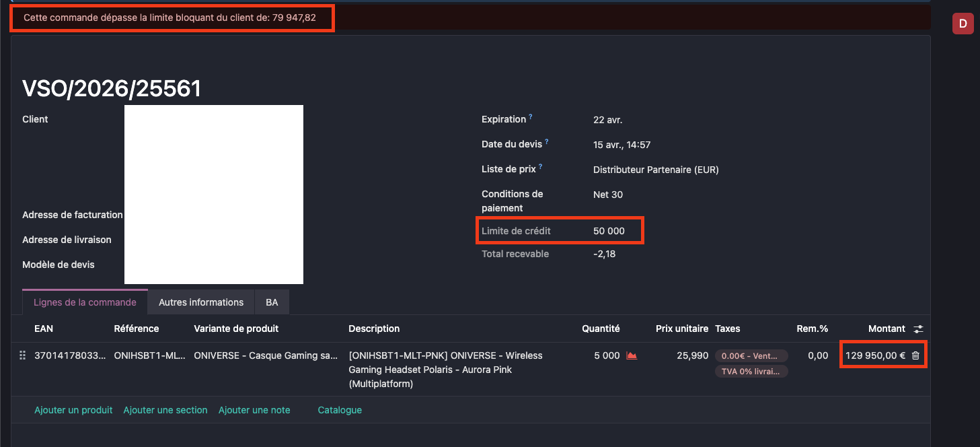Click the help mark next to Expiration
This screenshot has width=980, height=447.
coord(531,116)
